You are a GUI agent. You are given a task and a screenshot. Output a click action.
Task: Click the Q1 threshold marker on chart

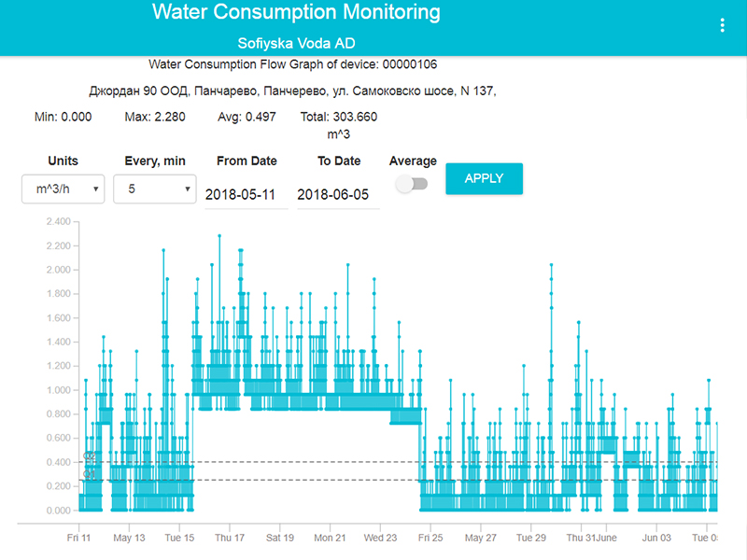(89, 473)
